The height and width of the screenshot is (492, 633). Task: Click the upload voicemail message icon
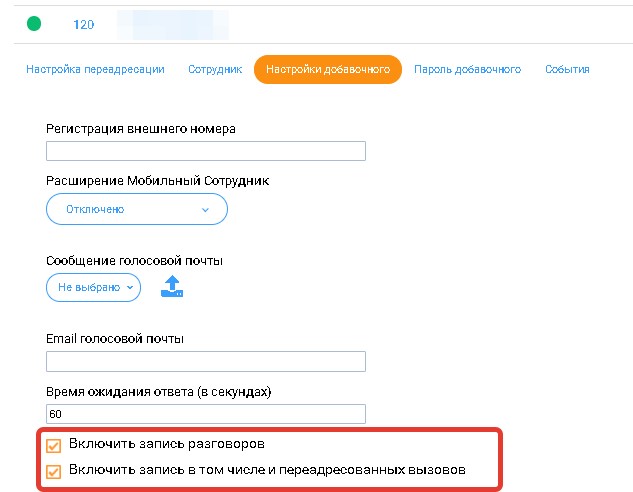tap(172, 287)
